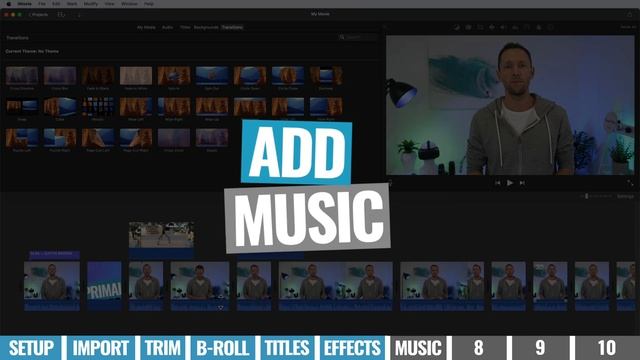Click the search magnifier icon

[x=342, y=37]
